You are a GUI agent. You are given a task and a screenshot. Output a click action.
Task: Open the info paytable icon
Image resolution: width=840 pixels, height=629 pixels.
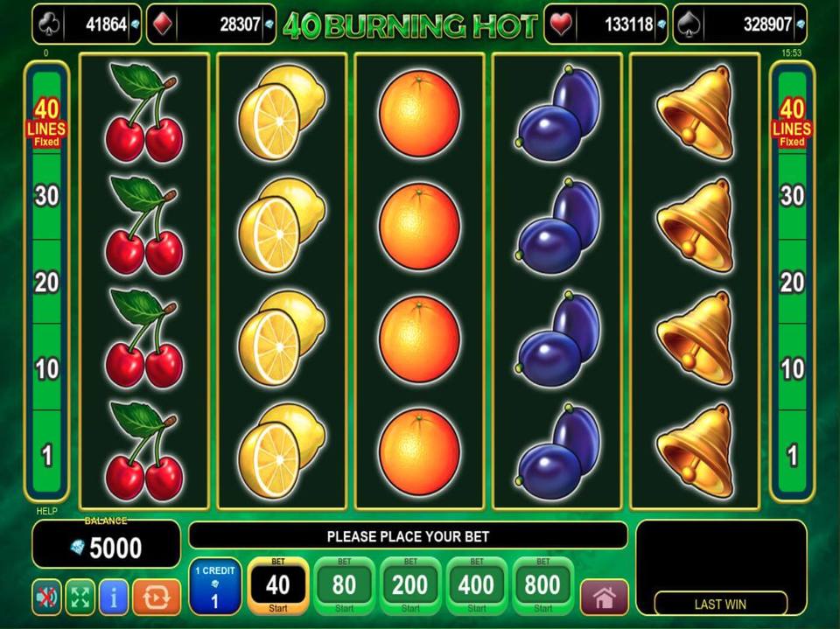coord(113,597)
